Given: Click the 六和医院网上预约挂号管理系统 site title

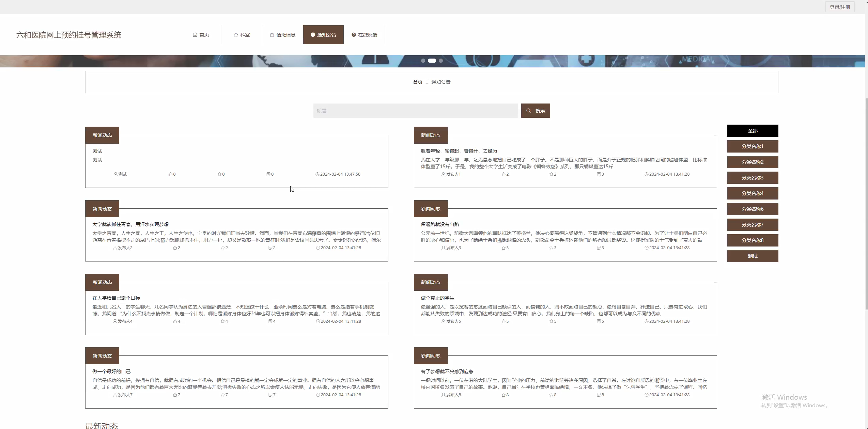Looking at the screenshot, I should [x=69, y=35].
